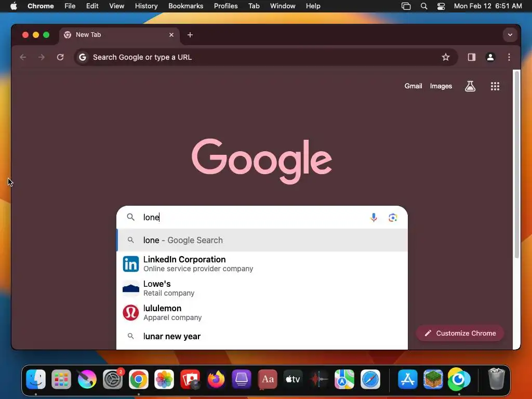Open Google Lens image search icon

click(x=393, y=218)
